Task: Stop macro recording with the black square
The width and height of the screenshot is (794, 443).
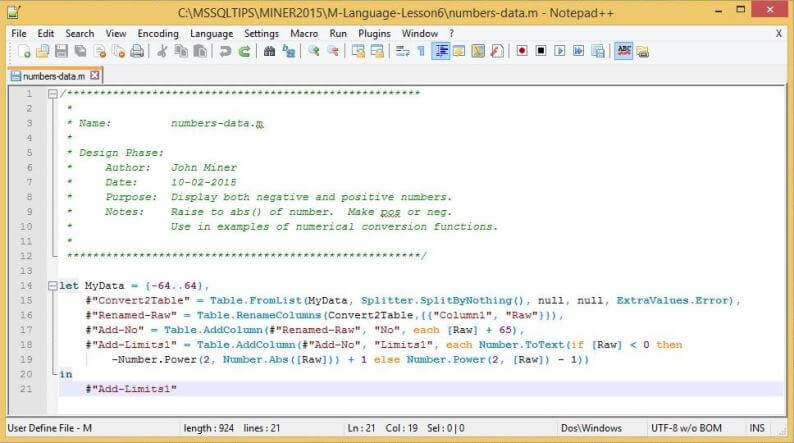Action: [x=541, y=51]
